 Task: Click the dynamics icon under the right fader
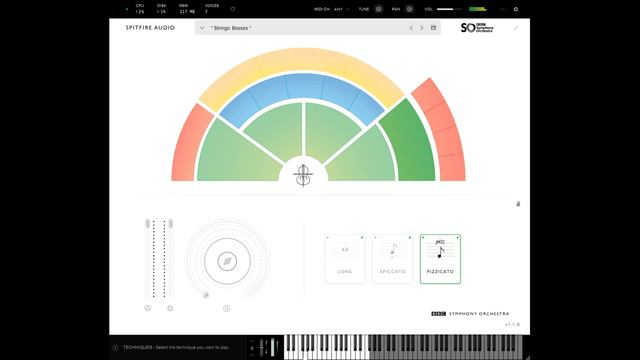[170, 308]
